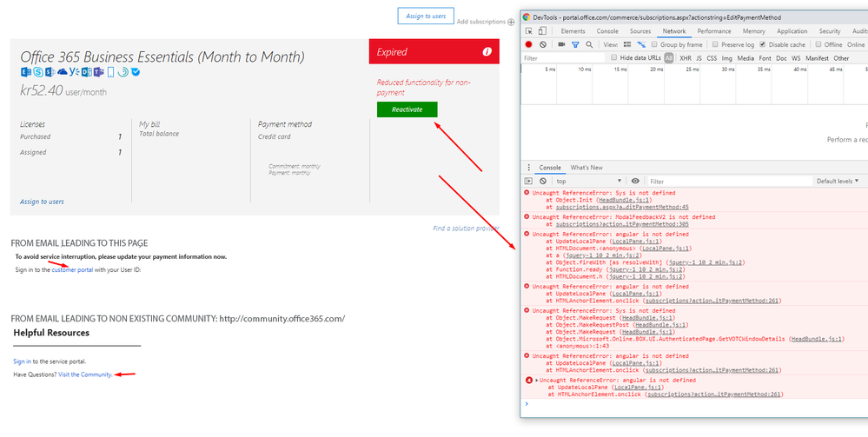868x437 pixels.
Task: Click the capture screenshots camera icon
Action: coord(561,44)
